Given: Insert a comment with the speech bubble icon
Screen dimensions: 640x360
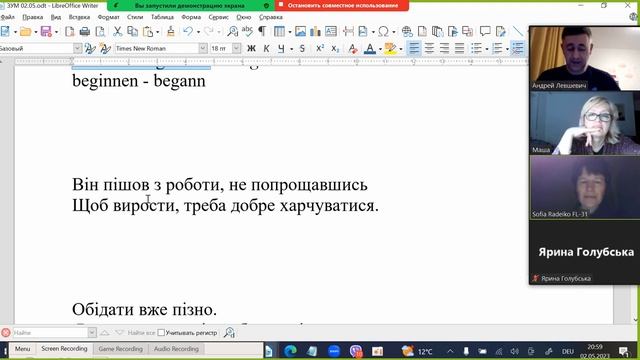Looking at the screenshot, I should coord(485,31).
